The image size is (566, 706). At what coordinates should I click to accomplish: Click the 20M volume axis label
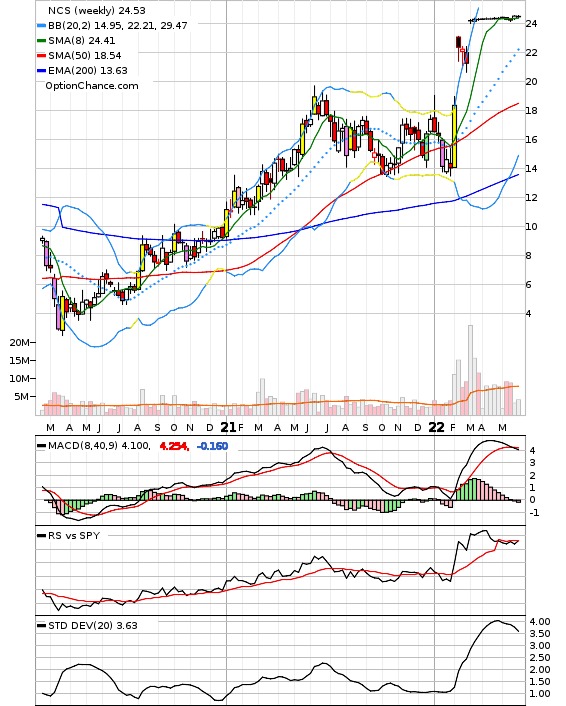tap(20, 343)
